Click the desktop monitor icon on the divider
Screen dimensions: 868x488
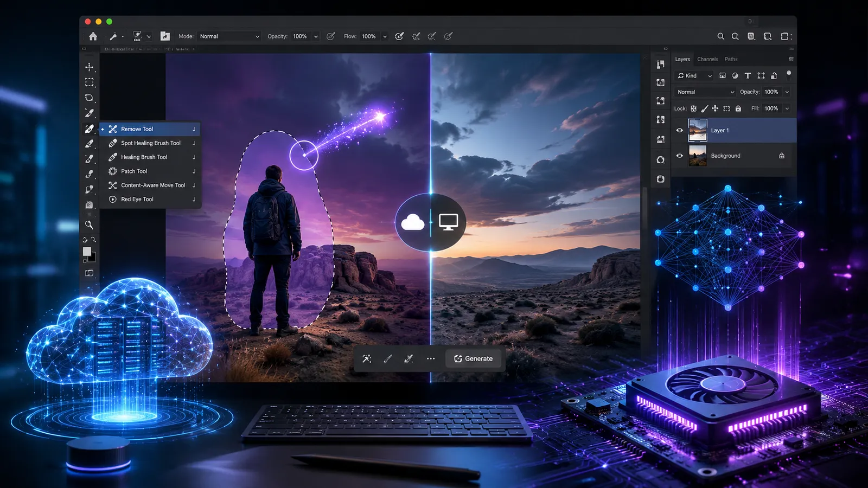pyautogui.click(x=449, y=222)
